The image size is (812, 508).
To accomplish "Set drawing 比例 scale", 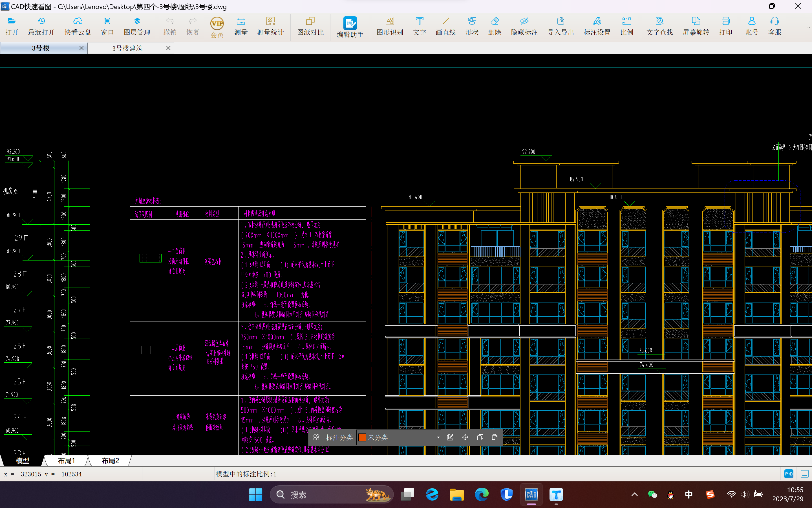I will tap(626, 26).
